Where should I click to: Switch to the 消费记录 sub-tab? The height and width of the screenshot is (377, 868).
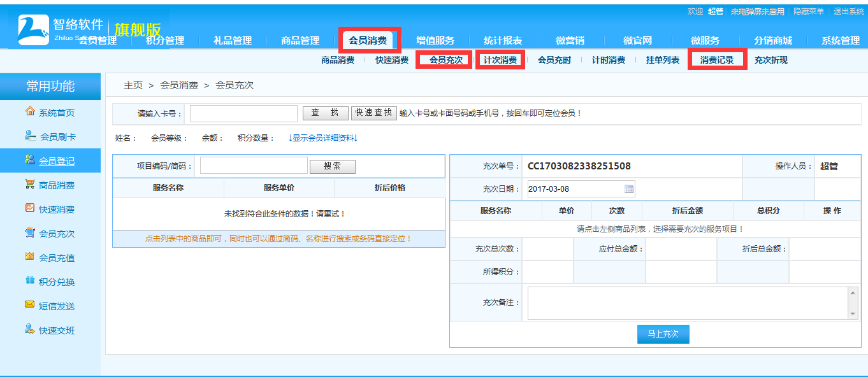point(717,60)
